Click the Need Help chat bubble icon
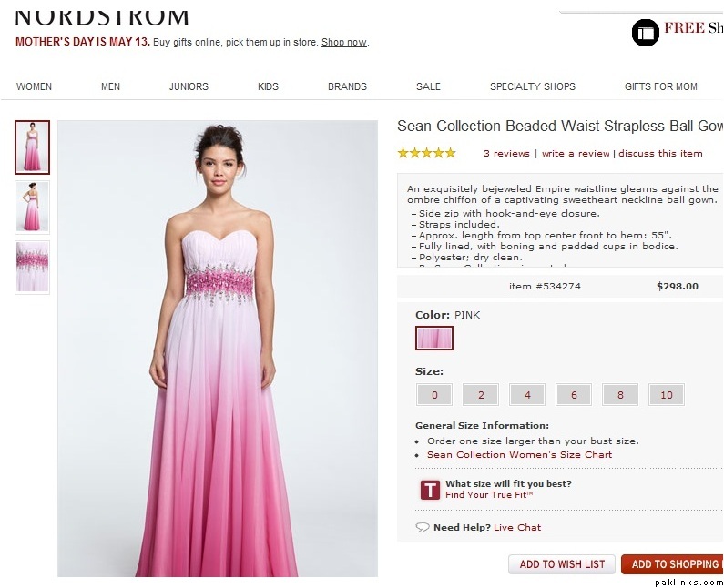This screenshot has height=588, width=724. coord(423,528)
